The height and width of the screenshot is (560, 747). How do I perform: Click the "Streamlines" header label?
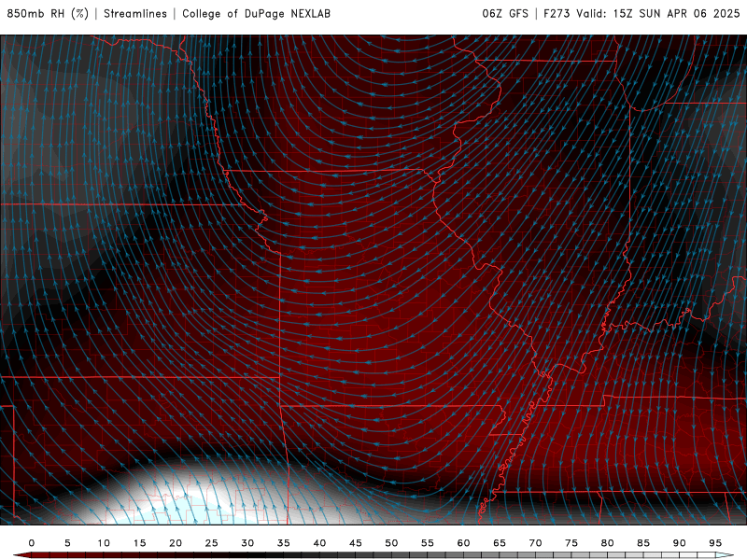(135, 14)
